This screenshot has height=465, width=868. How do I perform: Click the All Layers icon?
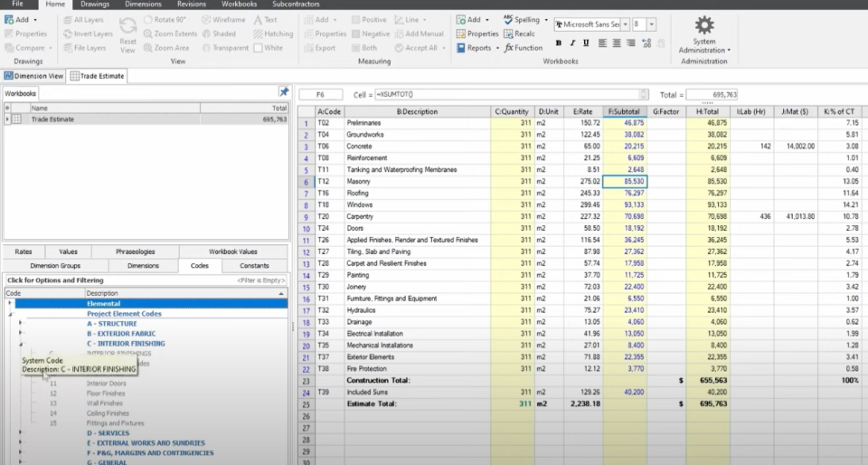pyautogui.click(x=67, y=19)
